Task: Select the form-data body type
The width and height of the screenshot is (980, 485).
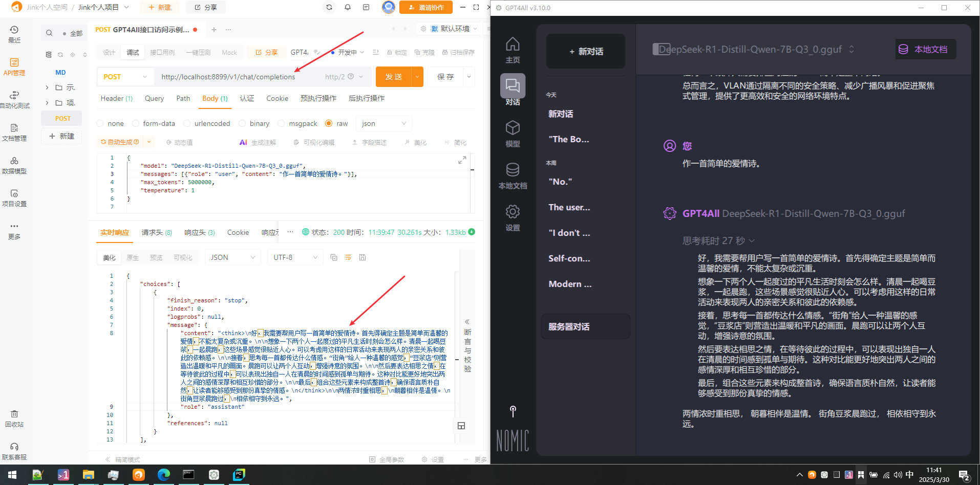Action: coord(136,123)
